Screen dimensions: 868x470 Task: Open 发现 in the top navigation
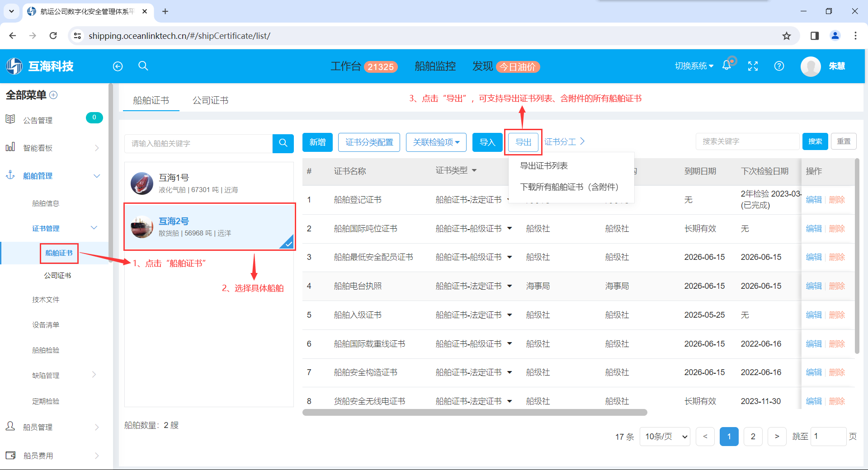point(482,66)
